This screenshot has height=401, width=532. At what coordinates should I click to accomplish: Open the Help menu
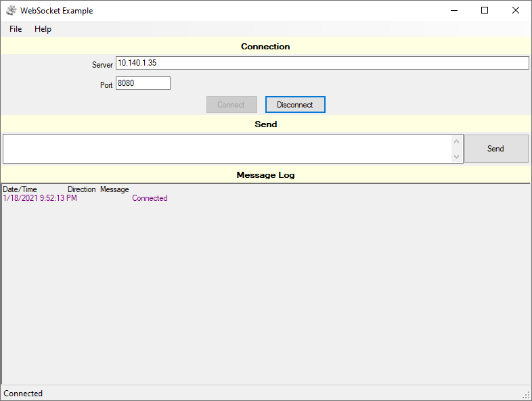tap(43, 29)
